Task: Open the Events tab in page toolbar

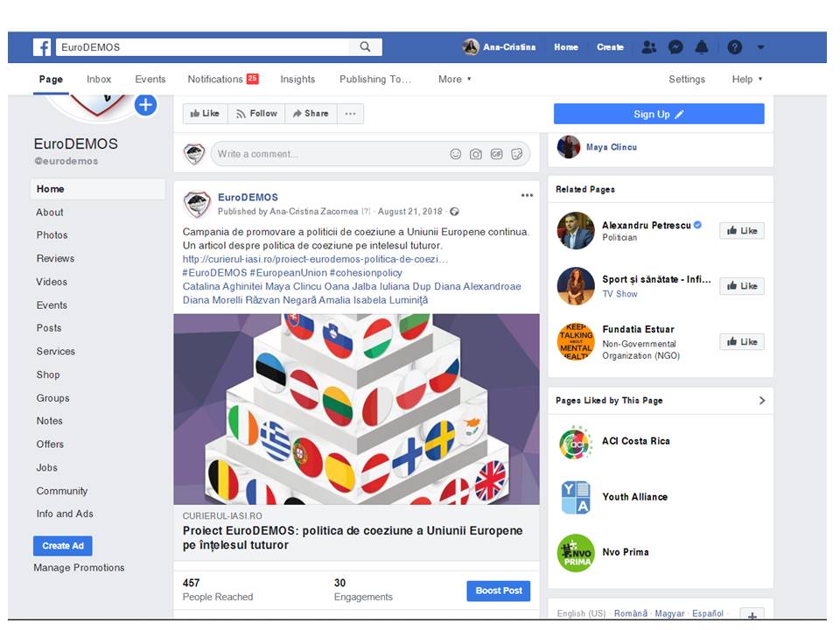Action: pyautogui.click(x=150, y=80)
